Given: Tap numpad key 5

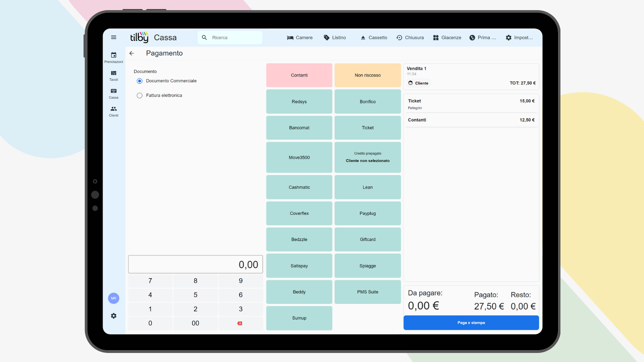Looking at the screenshot, I should (x=196, y=295).
